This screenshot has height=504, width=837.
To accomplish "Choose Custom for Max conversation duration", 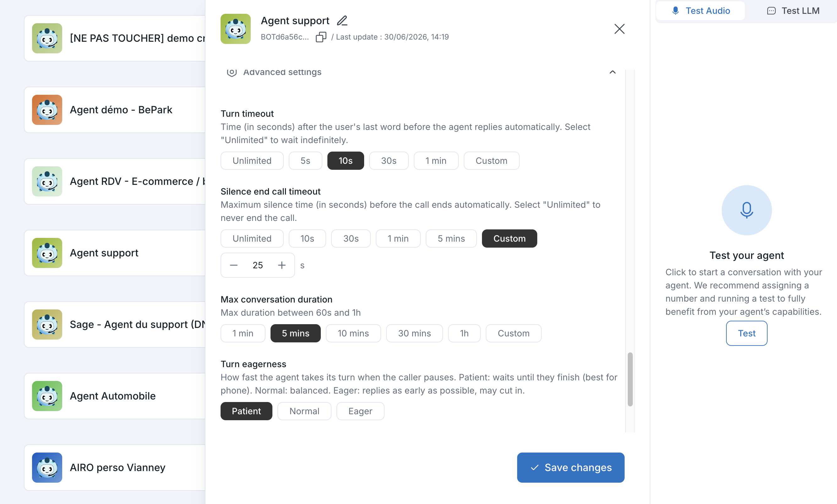I will pyautogui.click(x=513, y=333).
